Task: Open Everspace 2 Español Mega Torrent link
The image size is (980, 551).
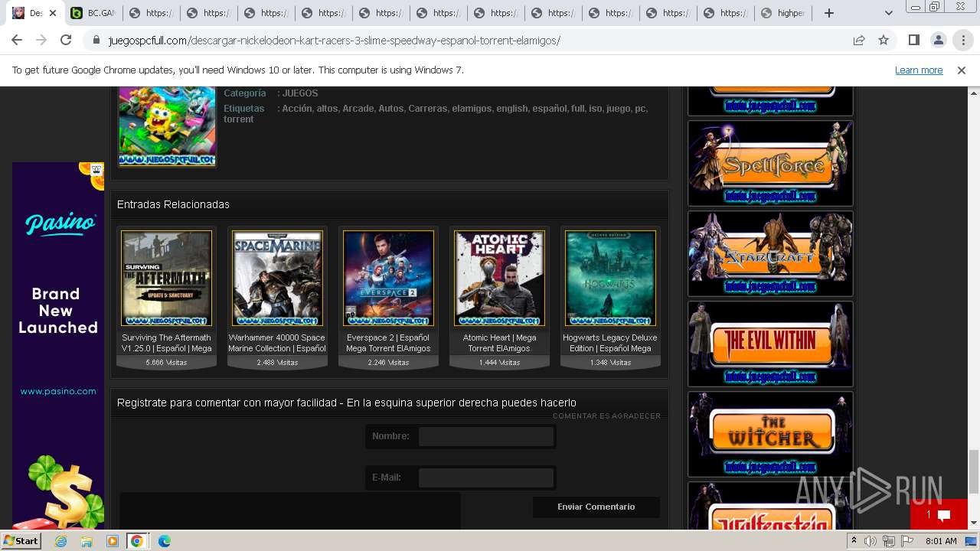Action: tap(388, 343)
